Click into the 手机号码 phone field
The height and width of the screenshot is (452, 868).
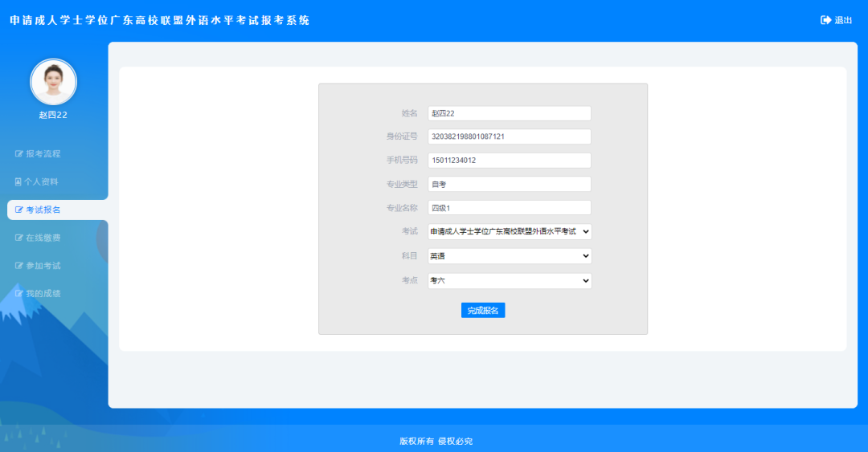[510, 161]
